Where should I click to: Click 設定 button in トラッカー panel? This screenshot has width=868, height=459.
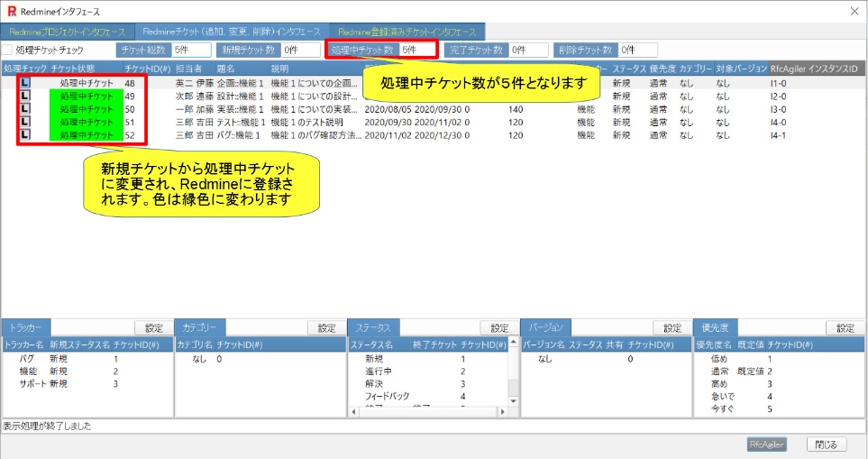pyautogui.click(x=154, y=328)
